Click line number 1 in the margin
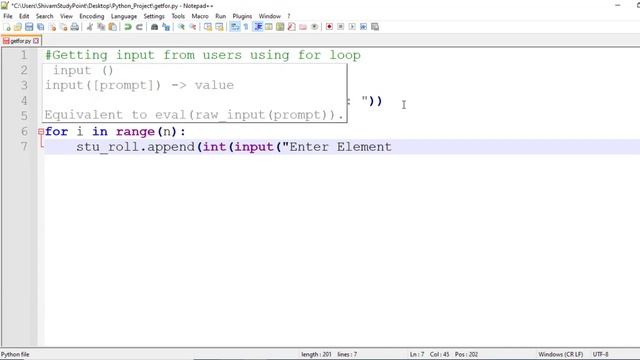 pos(24,55)
